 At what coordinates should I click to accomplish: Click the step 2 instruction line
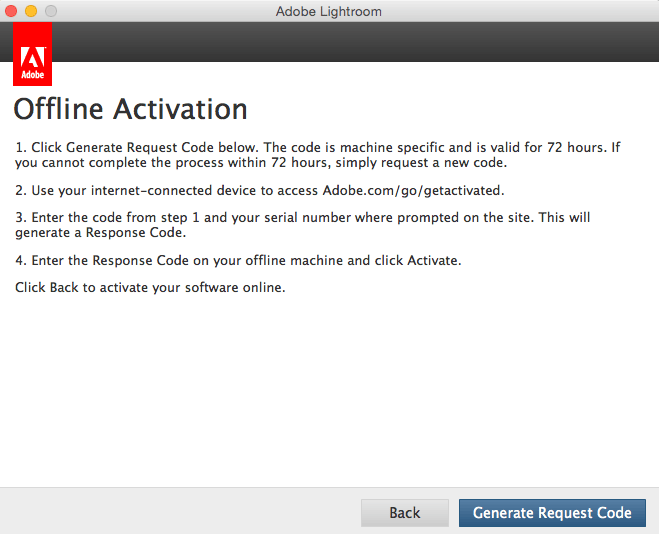tap(260, 190)
